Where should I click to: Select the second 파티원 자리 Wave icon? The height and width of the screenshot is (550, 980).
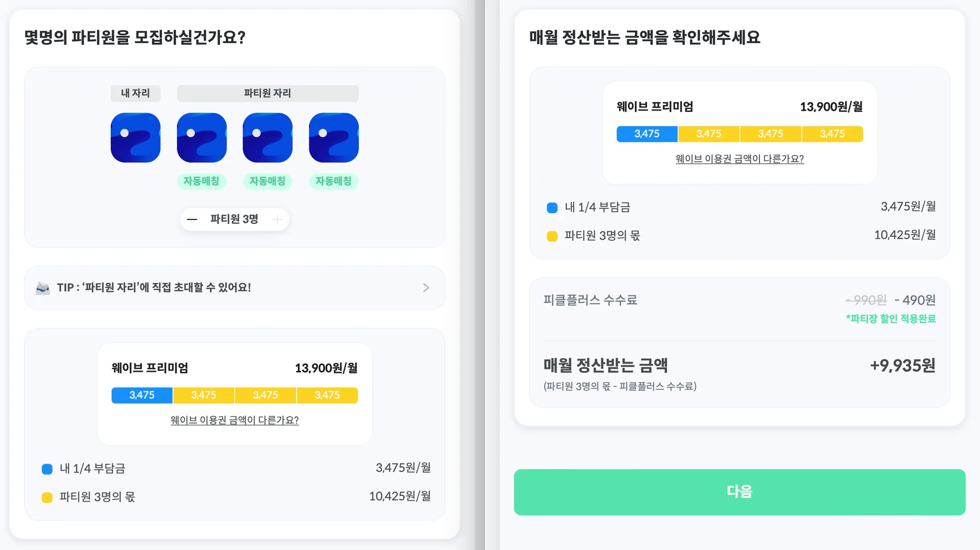tap(267, 137)
